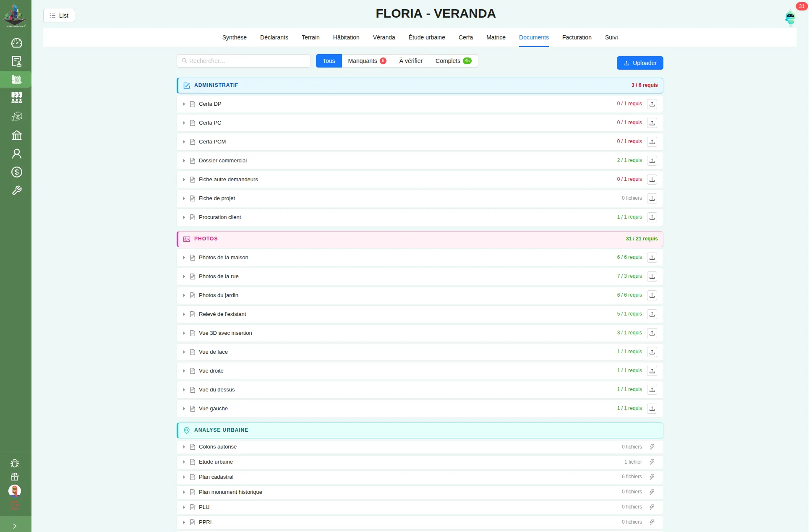Open the robot assistant icon at top right
The height and width of the screenshot is (532, 809).
tap(790, 18)
